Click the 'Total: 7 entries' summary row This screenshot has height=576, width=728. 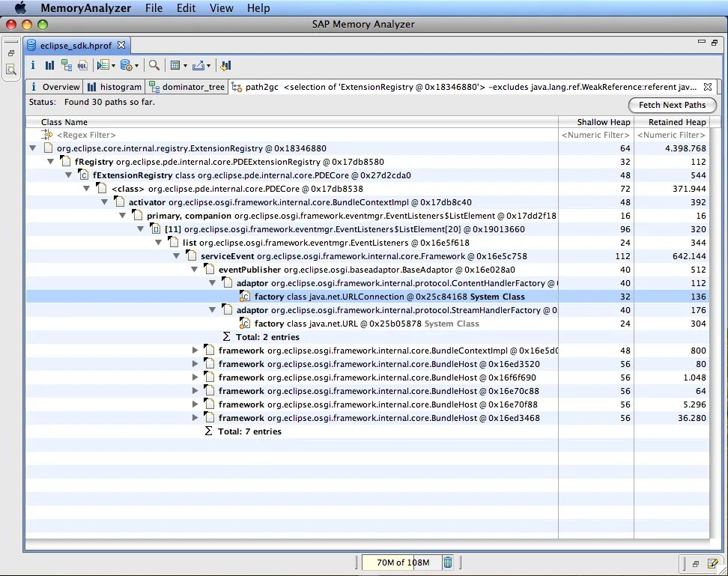367,431
